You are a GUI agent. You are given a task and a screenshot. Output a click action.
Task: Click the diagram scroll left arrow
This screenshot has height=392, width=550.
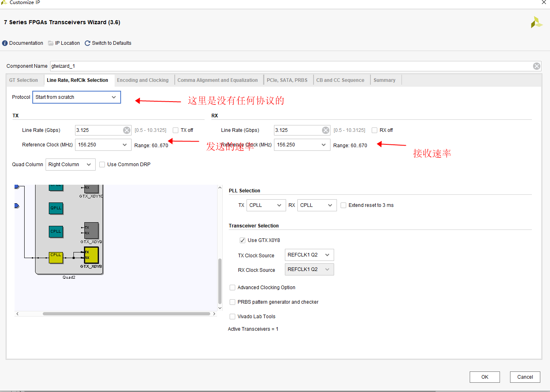pyautogui.click(x=17, y=314)
